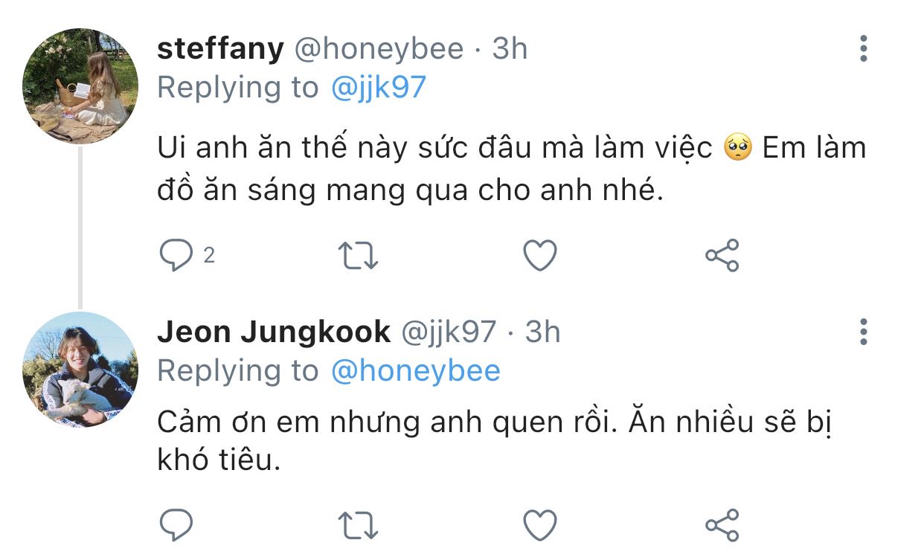Open steffany display name profile

[221, 50]
